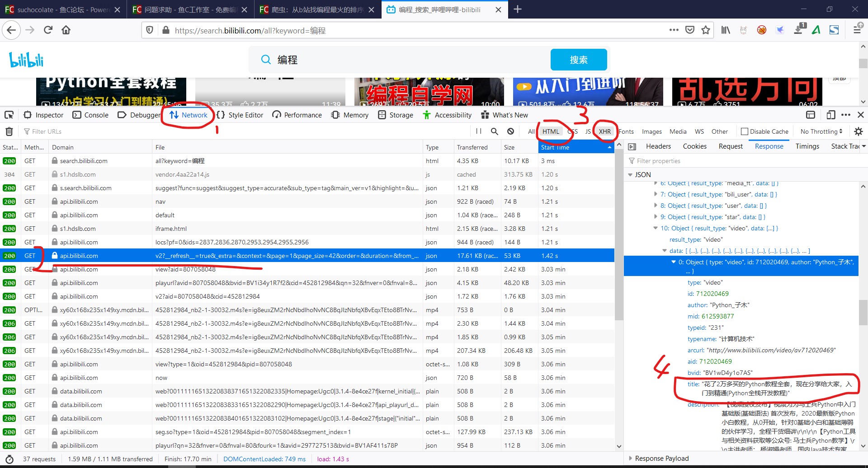This screenshot has width=868, height=468.
Task: Close the developer tools panel
Action: 861,115
